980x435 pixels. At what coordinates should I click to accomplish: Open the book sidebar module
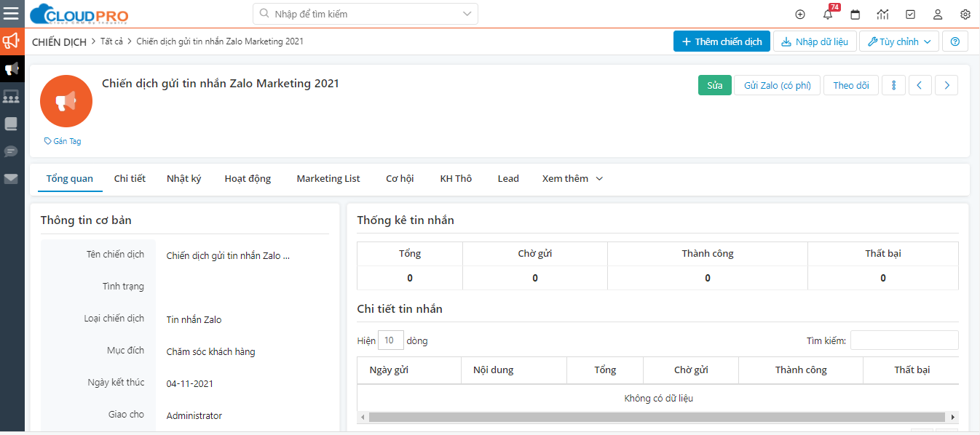tap(12, 124)
